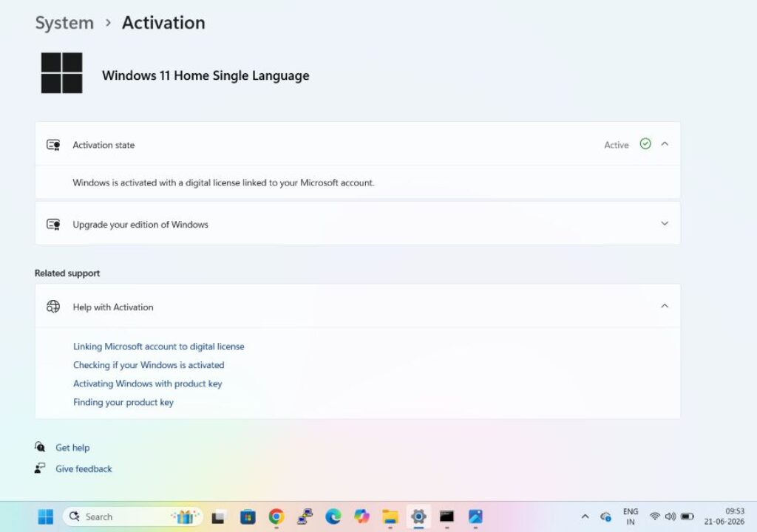
Task: Expand Upgrade your edition of Windows
Action: (x=665, y=224)
